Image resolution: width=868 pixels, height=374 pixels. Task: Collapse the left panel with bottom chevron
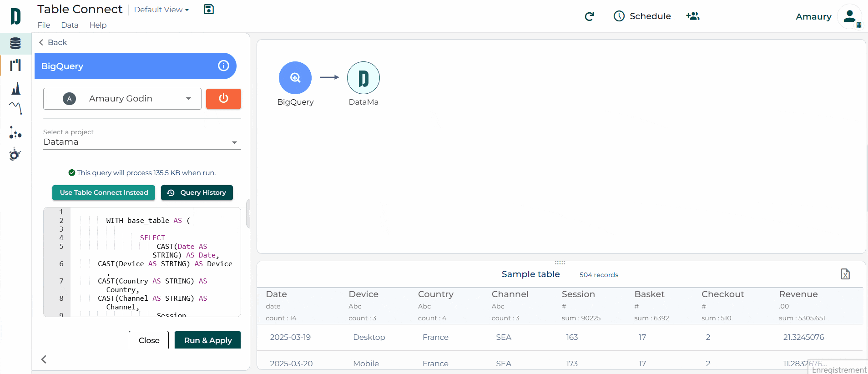tap(44, 359)
